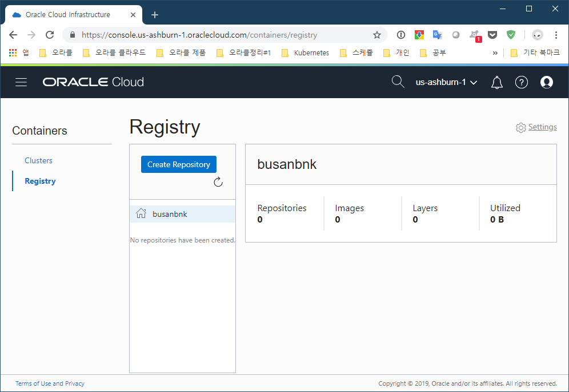Open the help question mark icon

[x=521, y=82]
